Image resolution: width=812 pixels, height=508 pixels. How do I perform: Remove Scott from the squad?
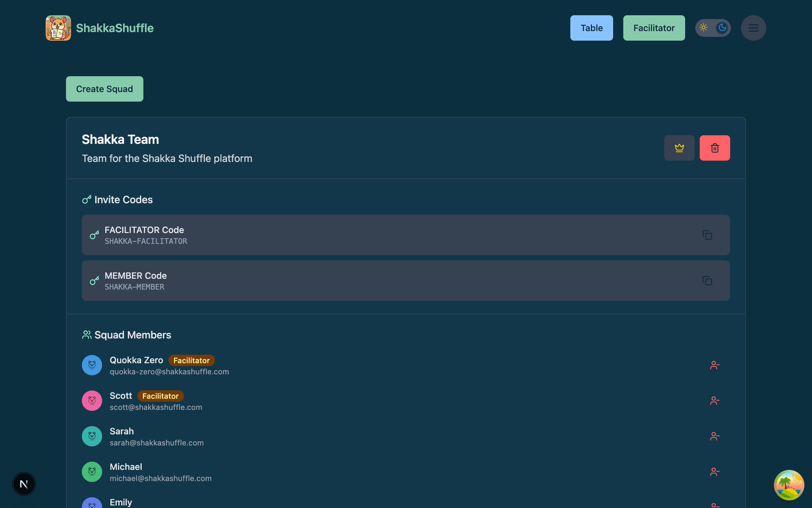click(x=715, y=400)
